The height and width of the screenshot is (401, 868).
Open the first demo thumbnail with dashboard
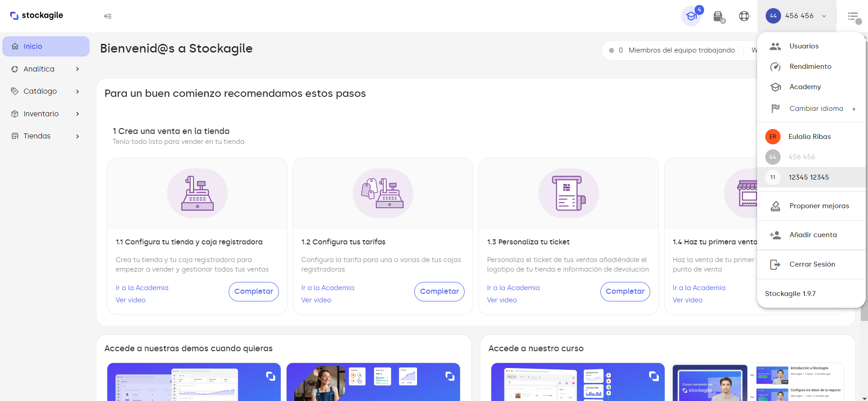(194, 382)
